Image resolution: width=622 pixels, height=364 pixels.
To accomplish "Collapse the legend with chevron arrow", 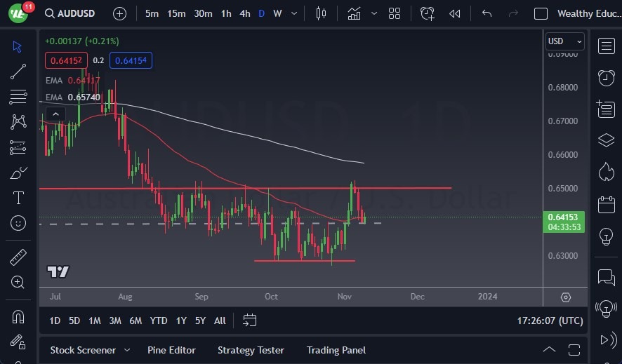I will tap(55, 114).
